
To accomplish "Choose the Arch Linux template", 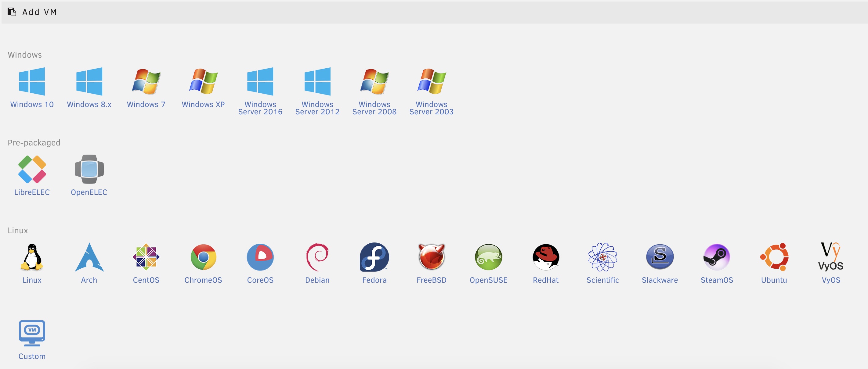I will 89,257.
